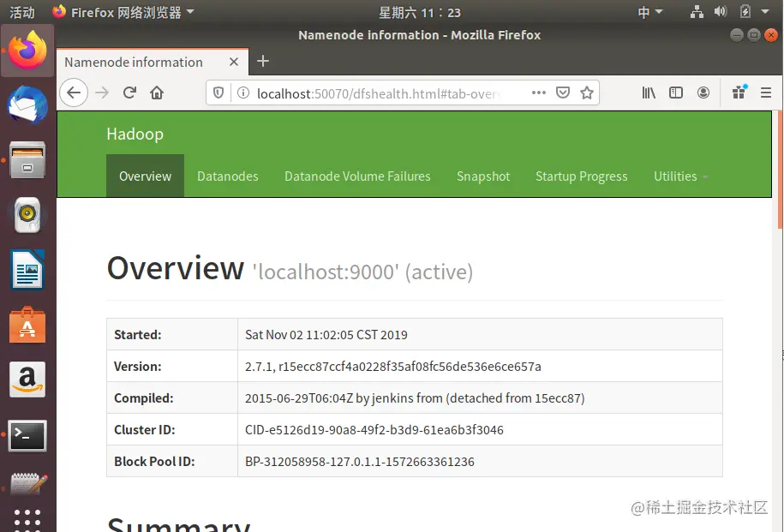
Task: Open the Firefox home page
Action: tap(157, 93)
